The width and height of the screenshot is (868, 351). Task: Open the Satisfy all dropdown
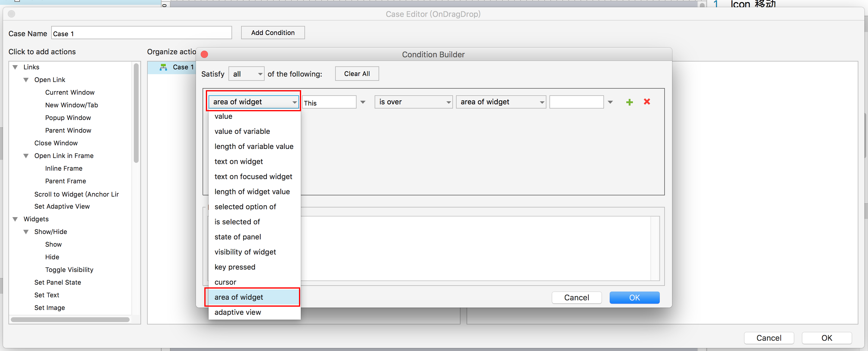(x=246, y=74)
